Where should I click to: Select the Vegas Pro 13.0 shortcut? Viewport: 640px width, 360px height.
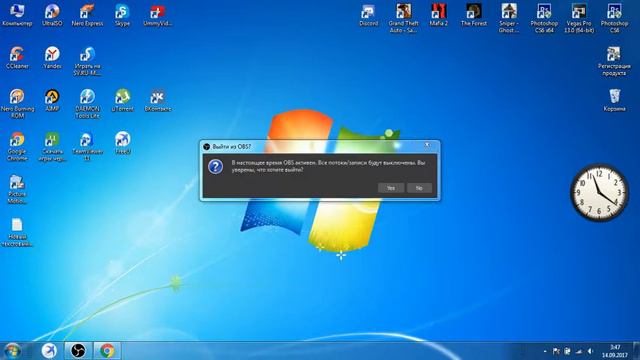[x=579, y=18]
